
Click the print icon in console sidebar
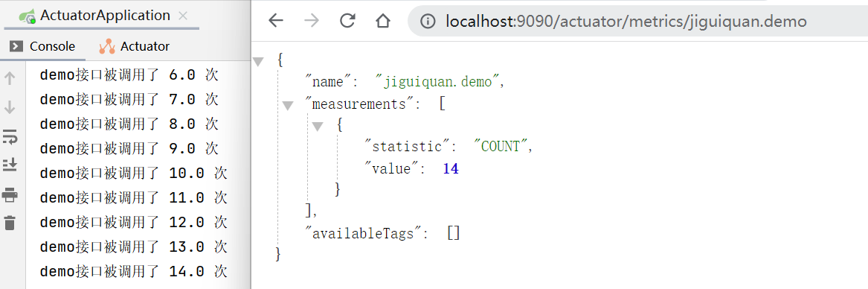(x=10, y=194)
